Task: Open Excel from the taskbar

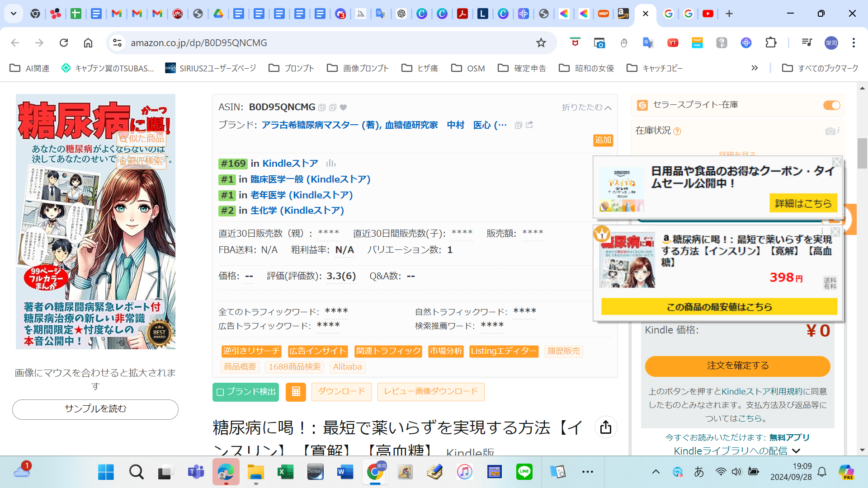Action: [x=286, y=472]
